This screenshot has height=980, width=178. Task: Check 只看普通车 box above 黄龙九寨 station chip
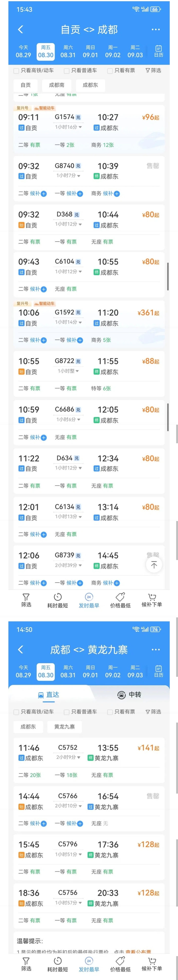[x=67, y=712]
